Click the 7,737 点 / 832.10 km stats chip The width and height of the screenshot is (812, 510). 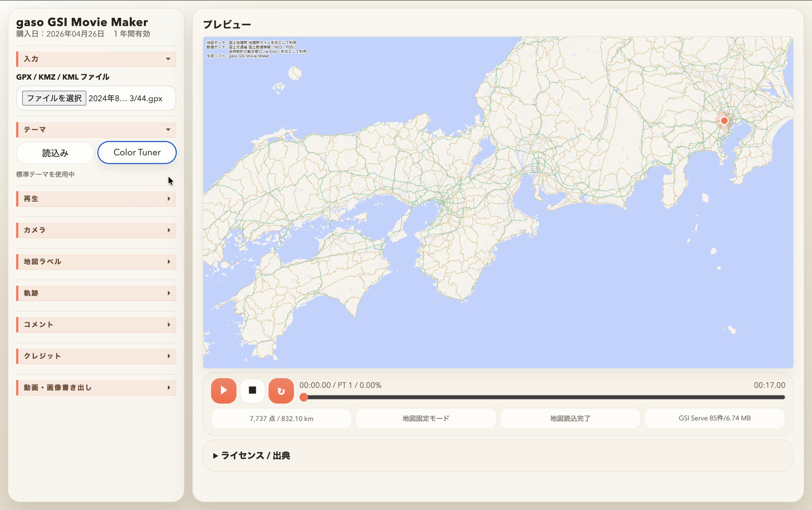tap(281, 418)
